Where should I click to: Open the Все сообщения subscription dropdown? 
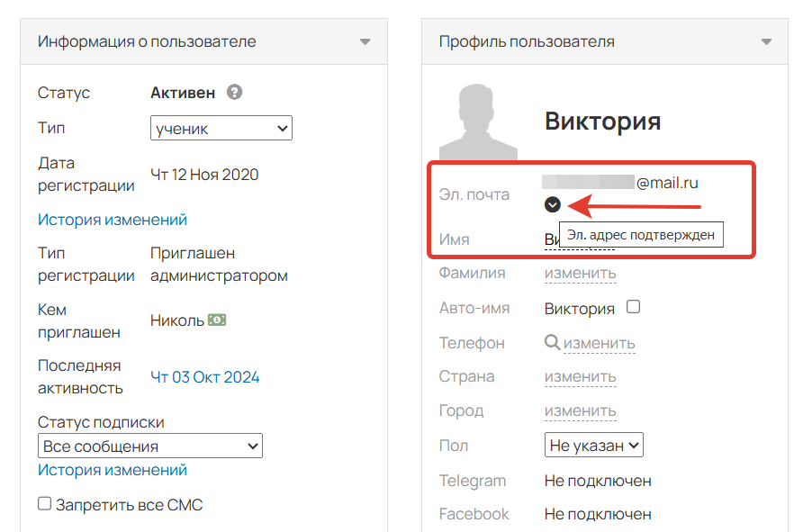coord(149,446)
